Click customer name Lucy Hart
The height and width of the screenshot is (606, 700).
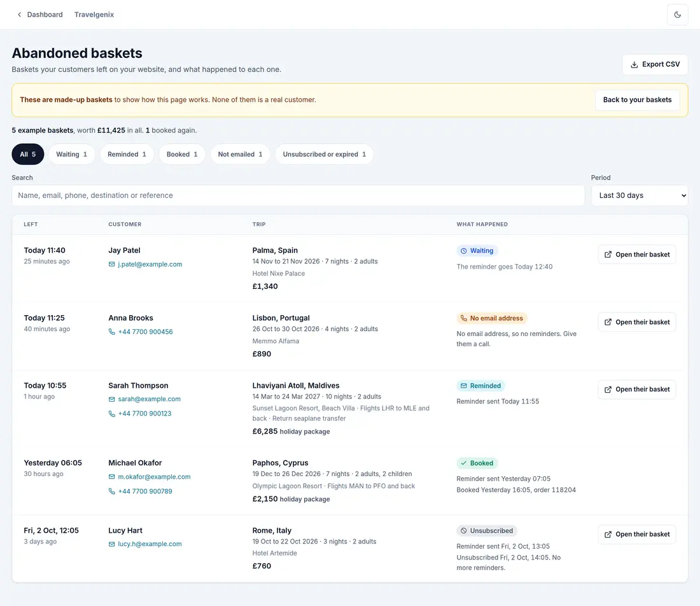125,530
